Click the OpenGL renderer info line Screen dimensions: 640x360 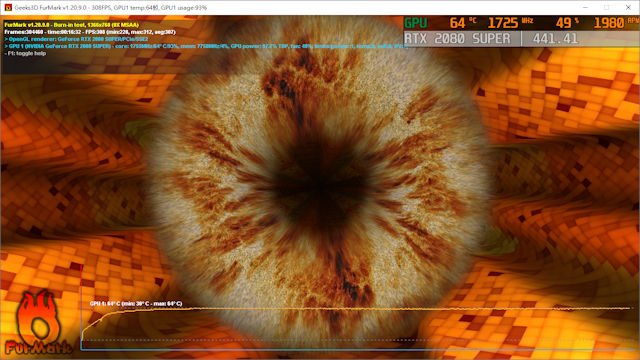point(76,39)
